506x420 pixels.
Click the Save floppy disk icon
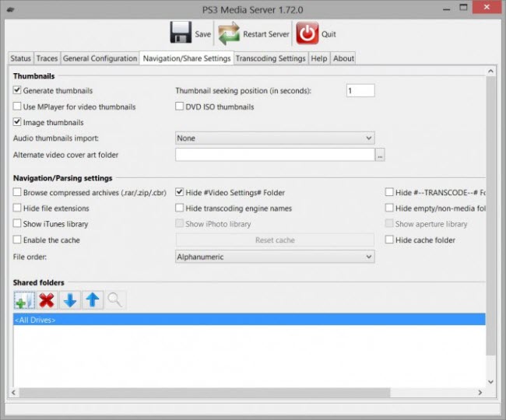181,33
